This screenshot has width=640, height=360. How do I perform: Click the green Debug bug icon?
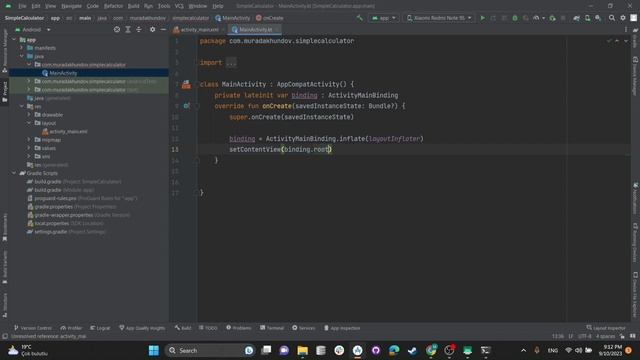click(515, 18)
